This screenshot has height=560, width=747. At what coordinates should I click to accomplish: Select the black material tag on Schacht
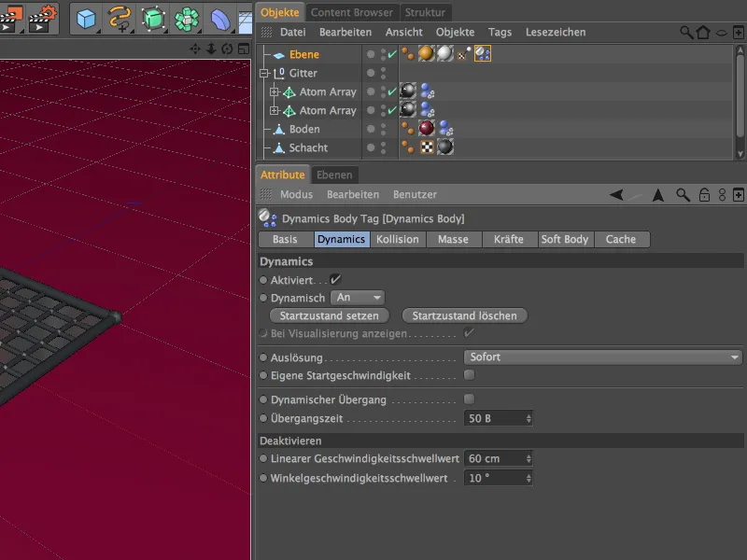[x=445, y=147]
